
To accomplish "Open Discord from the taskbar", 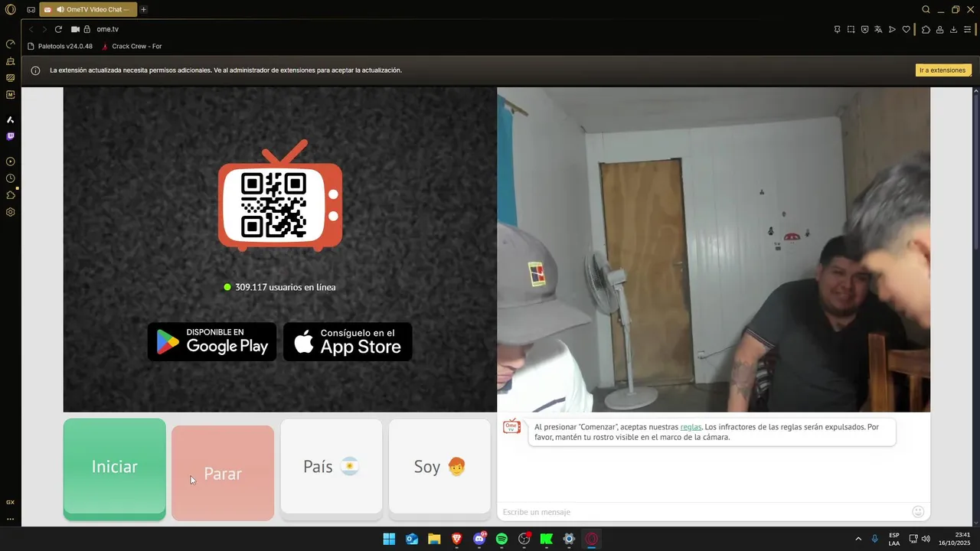I will [x=479, y=539].
